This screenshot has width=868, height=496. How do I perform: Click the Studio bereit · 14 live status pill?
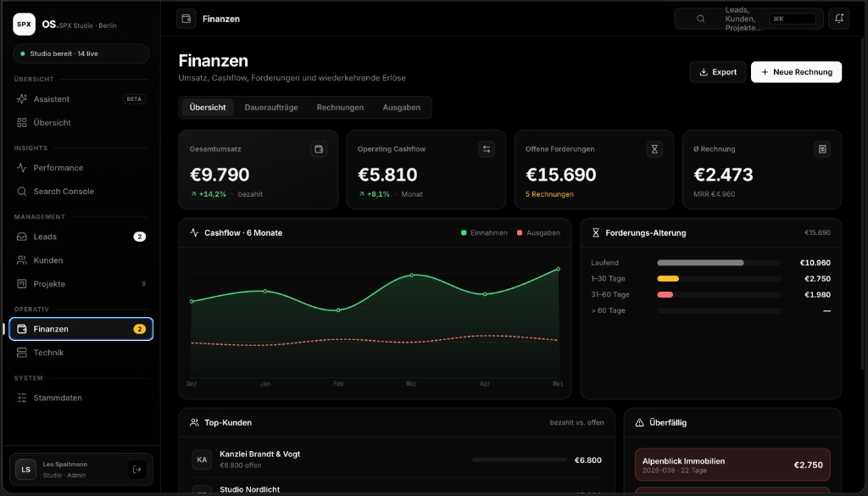[81, 53]
